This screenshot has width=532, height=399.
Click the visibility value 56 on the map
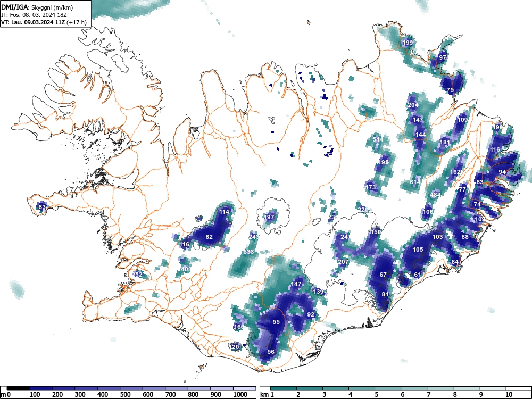click(271, 352)
